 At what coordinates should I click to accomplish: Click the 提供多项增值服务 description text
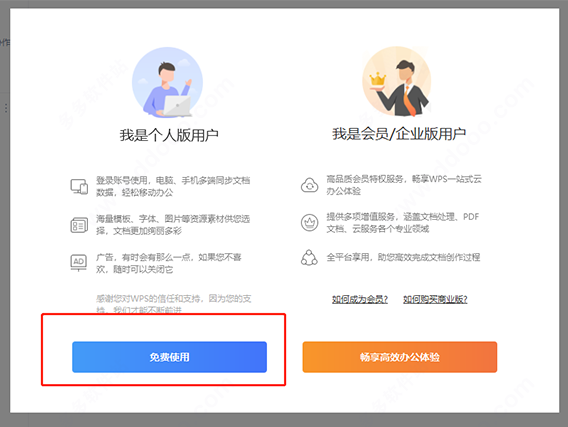pos(402,222)
